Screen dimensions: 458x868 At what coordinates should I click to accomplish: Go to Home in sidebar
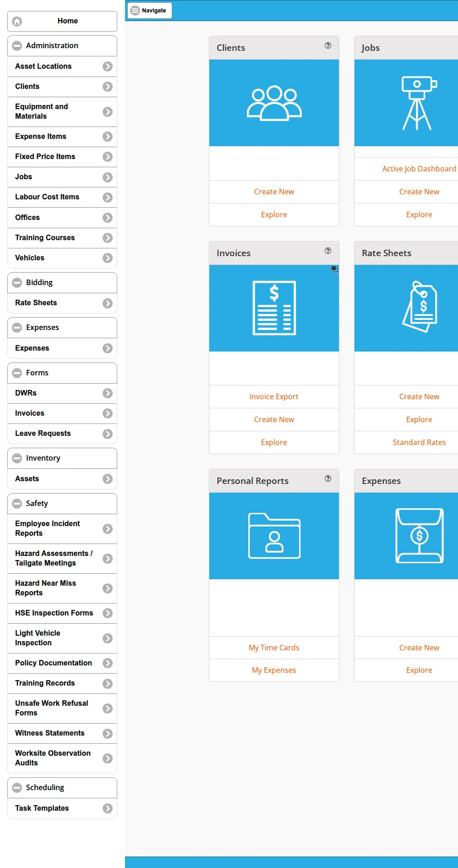pyautogui.click(x=62, y=21)
